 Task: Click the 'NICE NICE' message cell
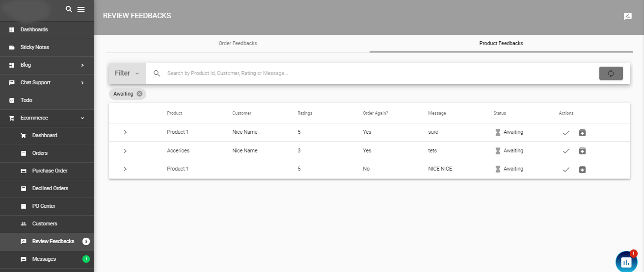[440, 169]
